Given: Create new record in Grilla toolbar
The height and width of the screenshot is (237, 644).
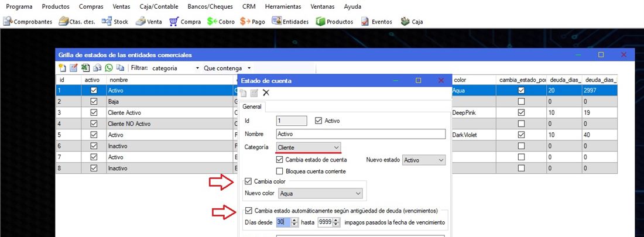Looking at the screenshot, I should (x=62, y=68).
